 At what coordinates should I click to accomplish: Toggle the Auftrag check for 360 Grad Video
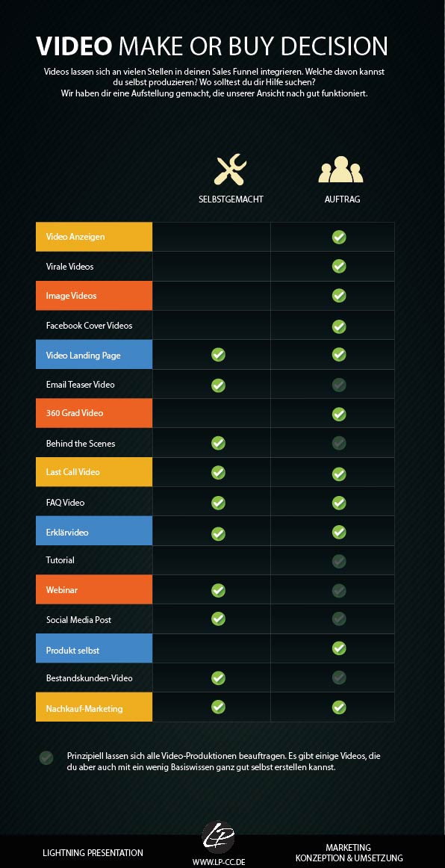[x=339, y=414]
